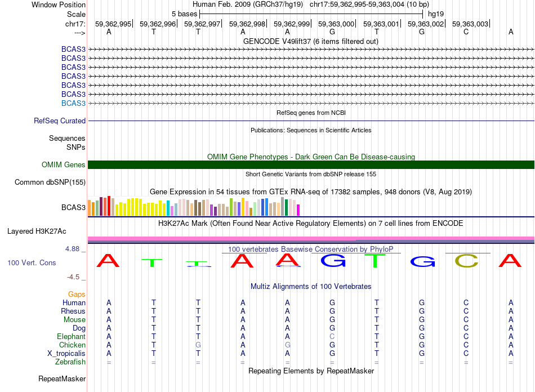Click the orange Gaps label
Viewport: 535px width, 392px height.
77,294
